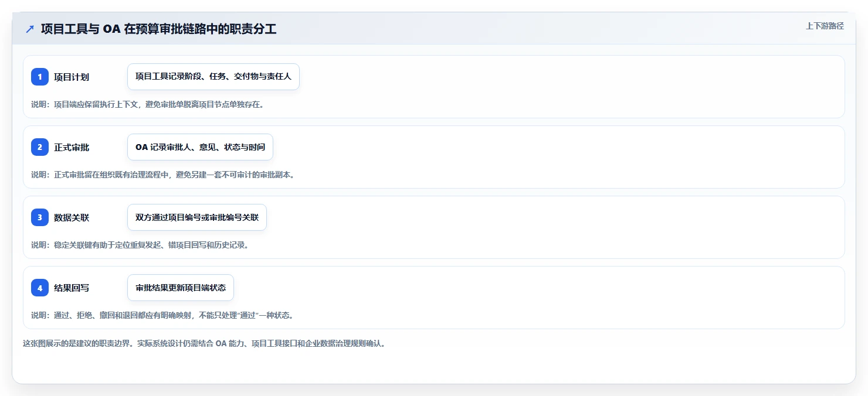Click the step number 3 badge
868x396 pixels.
coord(40,217)
